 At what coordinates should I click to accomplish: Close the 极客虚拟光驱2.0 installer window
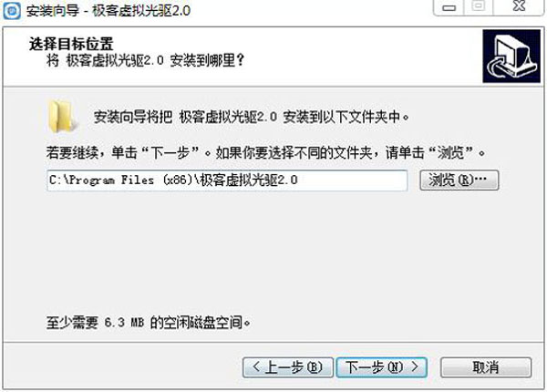(x=519, y=6)
